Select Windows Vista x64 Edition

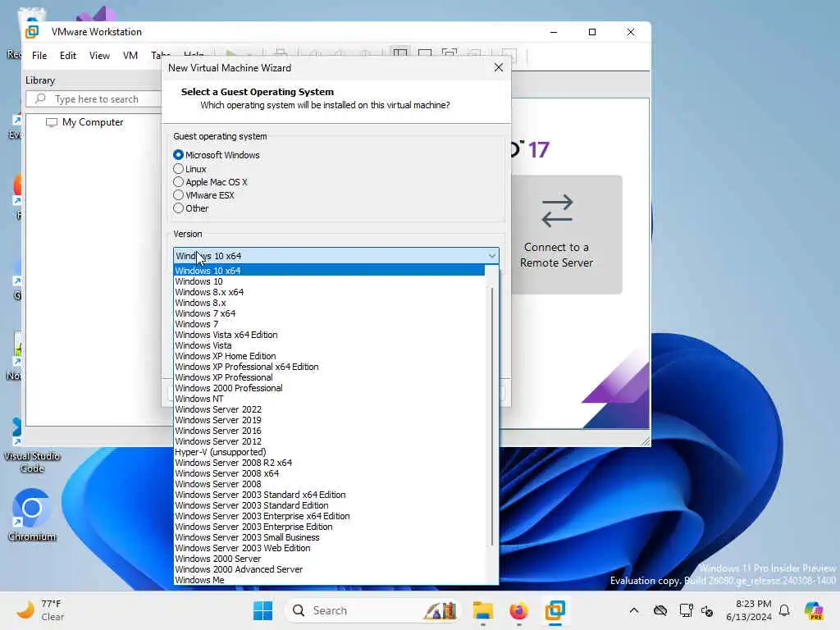pos(329,335)
